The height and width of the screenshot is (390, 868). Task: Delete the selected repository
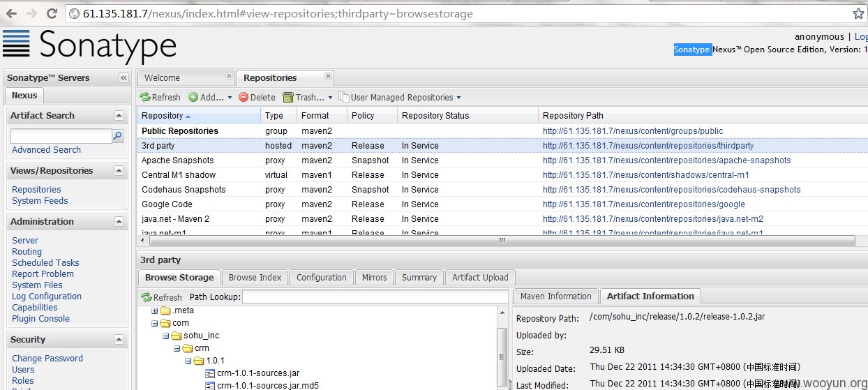tap(257, 98)
